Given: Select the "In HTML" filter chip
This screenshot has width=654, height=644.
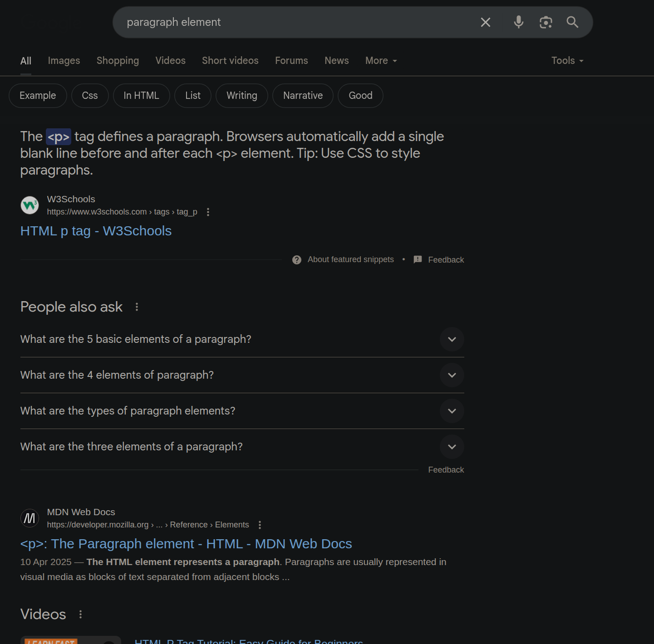Looking at the screenshot, I should (x=141, y=96).
